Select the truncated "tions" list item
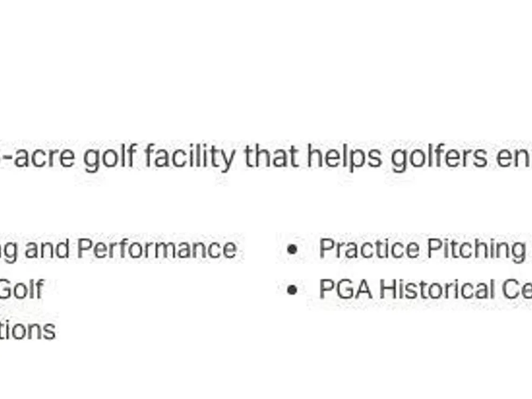The image size is (532, 399). pyautogui.click(x=28, y=330)
